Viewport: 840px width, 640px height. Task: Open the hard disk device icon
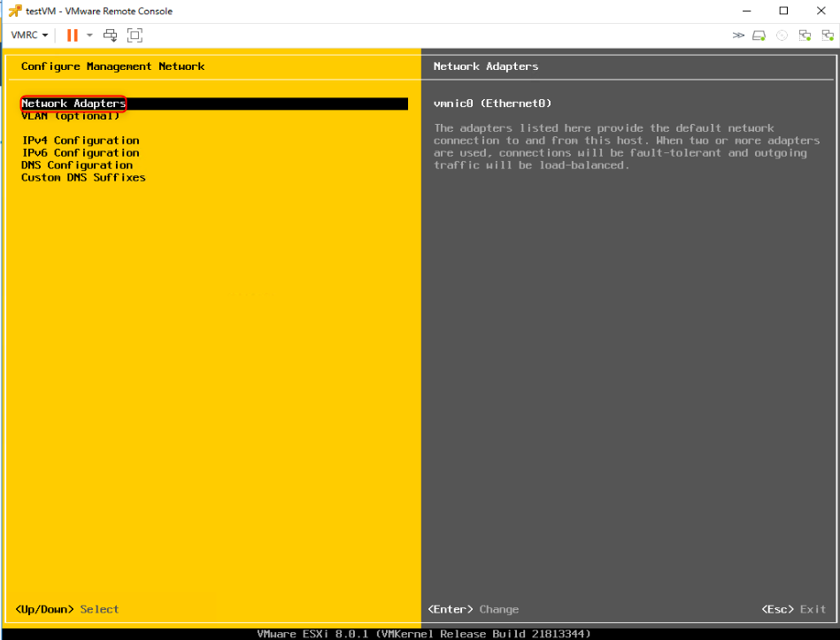(x=759, y=35)
